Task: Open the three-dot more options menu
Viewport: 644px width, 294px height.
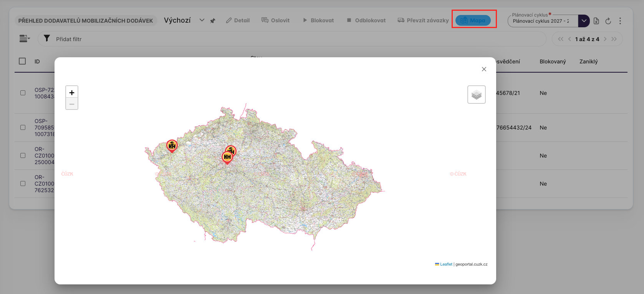Action: coord(620,21)
